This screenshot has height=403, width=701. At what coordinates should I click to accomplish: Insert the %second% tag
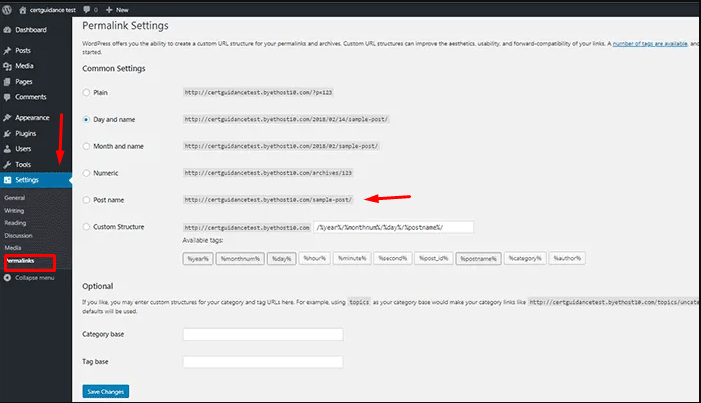click(393, 258)
